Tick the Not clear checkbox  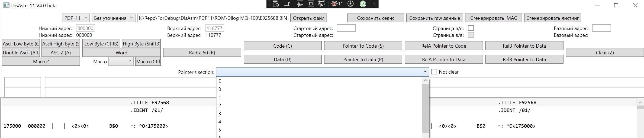pyautogui.click(x=434, y=72)
